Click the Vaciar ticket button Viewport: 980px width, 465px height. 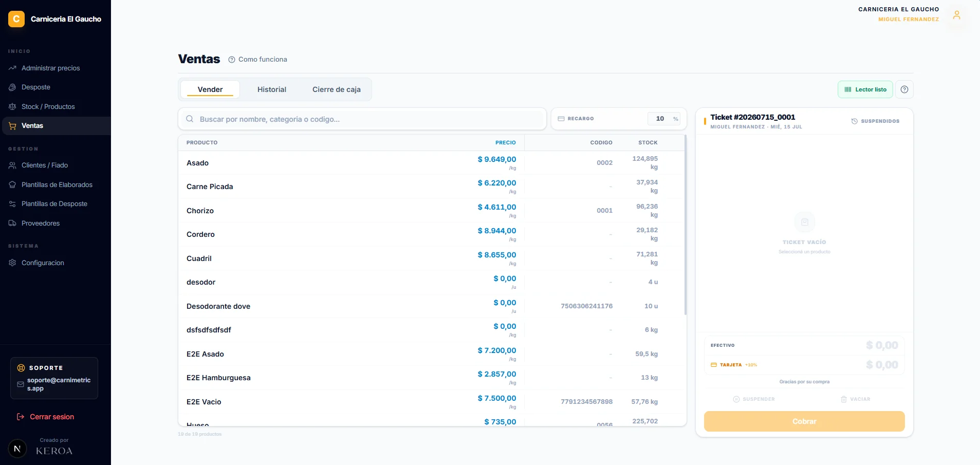pyautogui.click(x=855, y=399)
